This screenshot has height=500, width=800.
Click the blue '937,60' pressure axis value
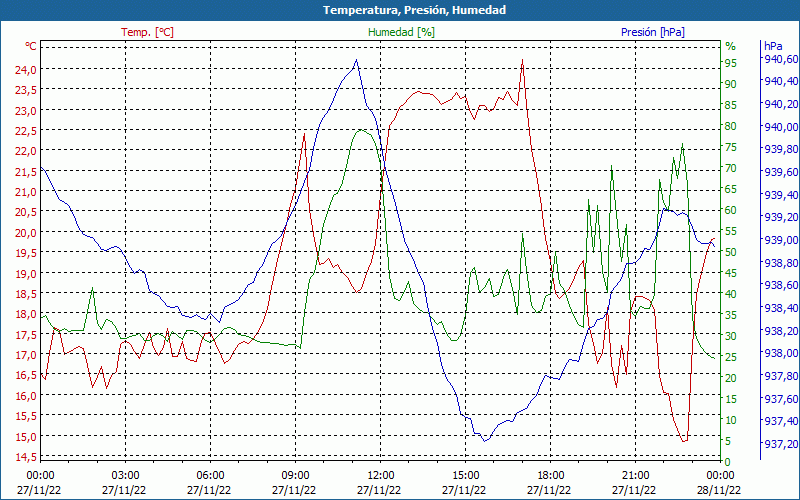pyautogui.click(x=780, y=398)
